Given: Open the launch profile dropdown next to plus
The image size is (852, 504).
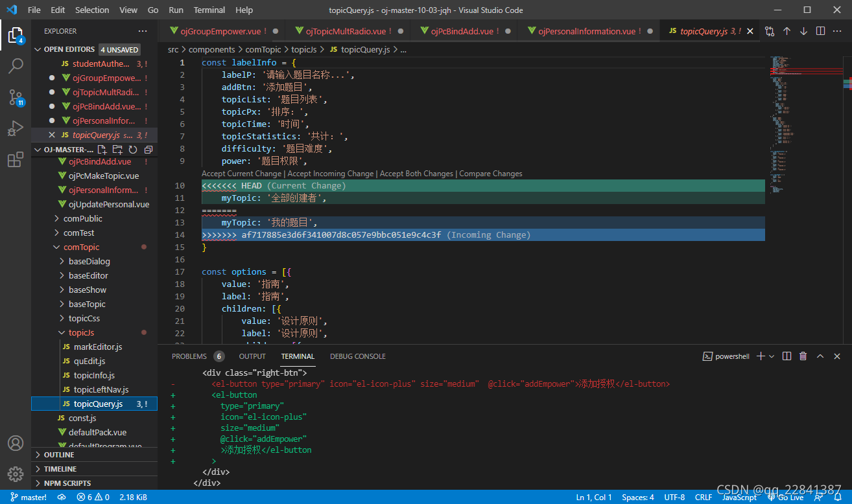Looking at the screenshot, I should click(x=772, y=356).
